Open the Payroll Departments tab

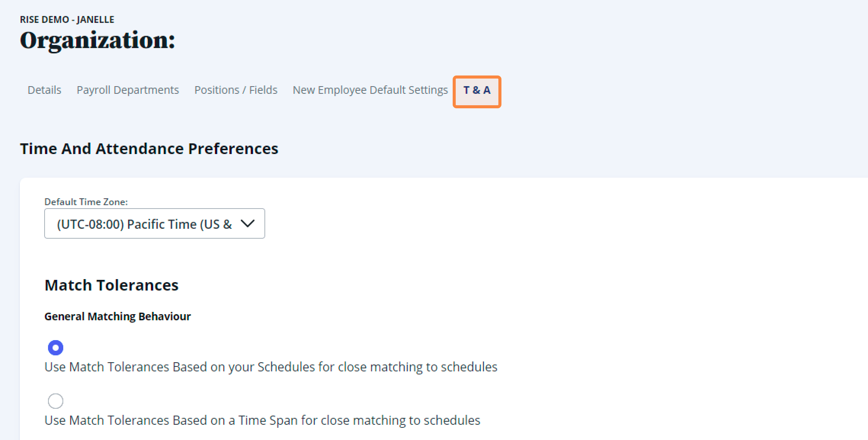click(128, 90)
